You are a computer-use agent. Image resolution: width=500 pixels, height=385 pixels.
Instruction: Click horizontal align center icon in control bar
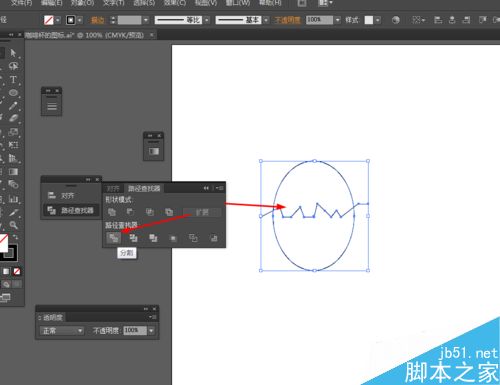452,20
